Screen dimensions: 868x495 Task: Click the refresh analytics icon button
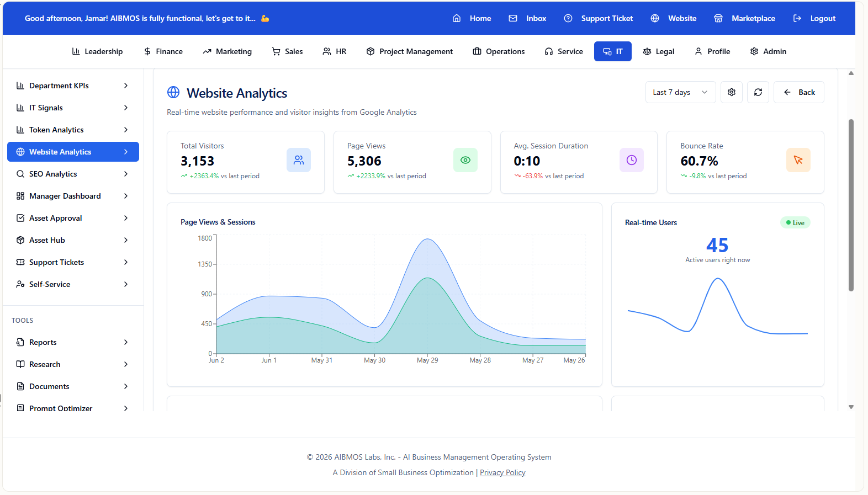[758, 92]
